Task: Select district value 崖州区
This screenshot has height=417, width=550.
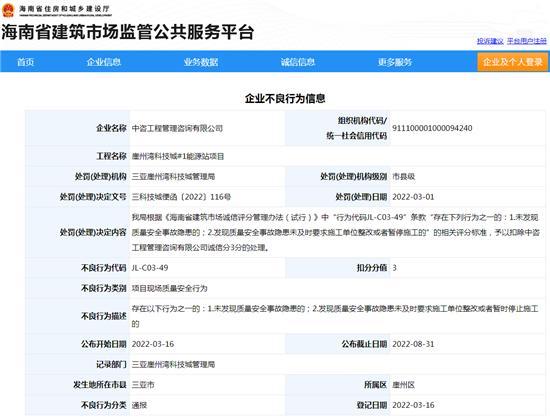Action: [404, 385]
